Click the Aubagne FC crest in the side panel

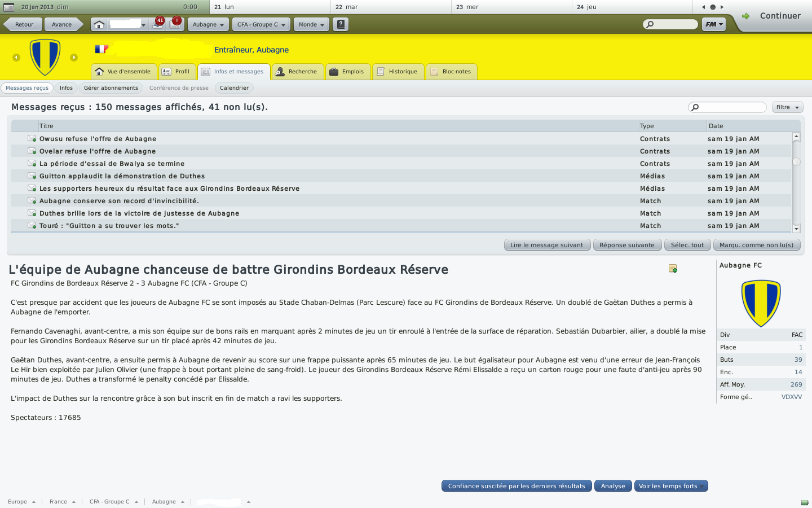click(761, 303)
